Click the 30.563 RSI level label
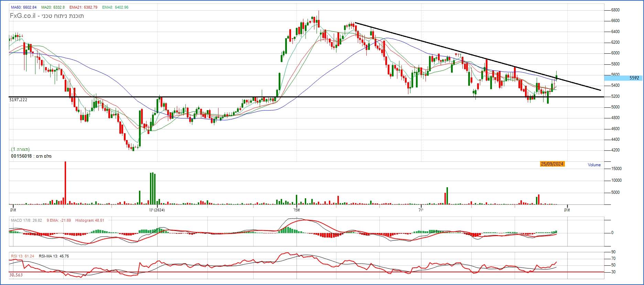This screenshot has height=285, width=644. (x=16, y=275)
